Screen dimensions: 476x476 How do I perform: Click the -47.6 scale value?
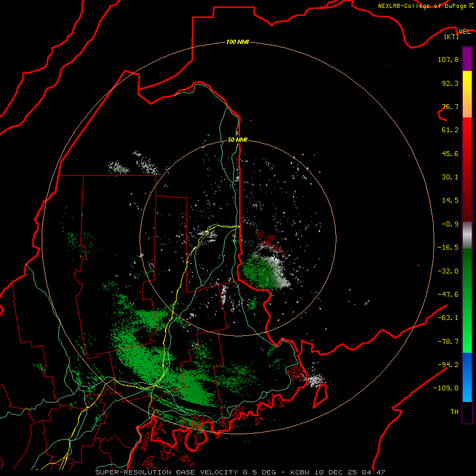[448, 295]
